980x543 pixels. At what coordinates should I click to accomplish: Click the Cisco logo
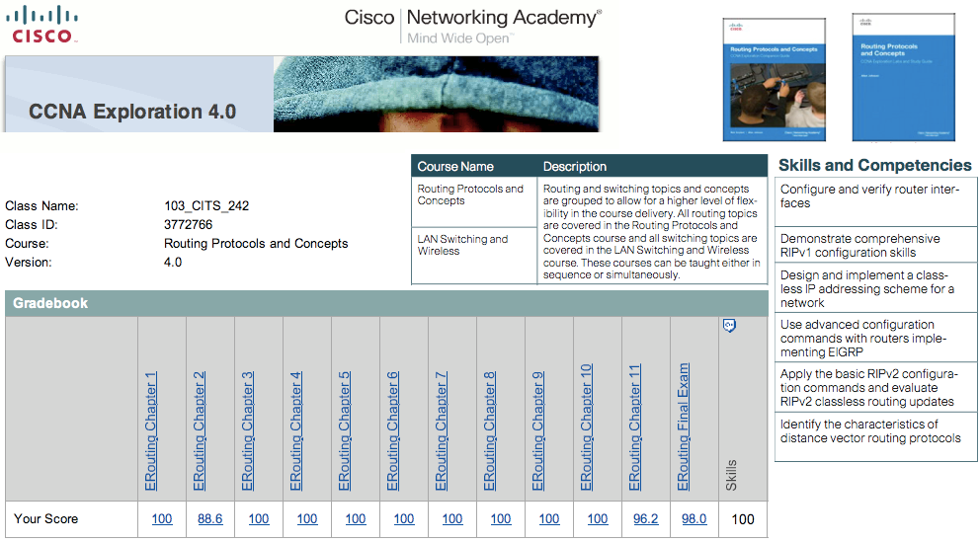pos(41,25)
